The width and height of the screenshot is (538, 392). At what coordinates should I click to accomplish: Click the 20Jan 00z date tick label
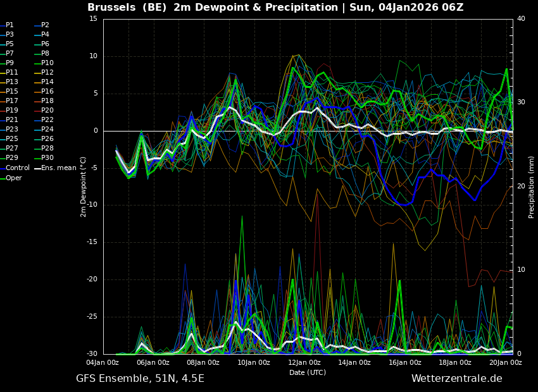click(505, 362)
